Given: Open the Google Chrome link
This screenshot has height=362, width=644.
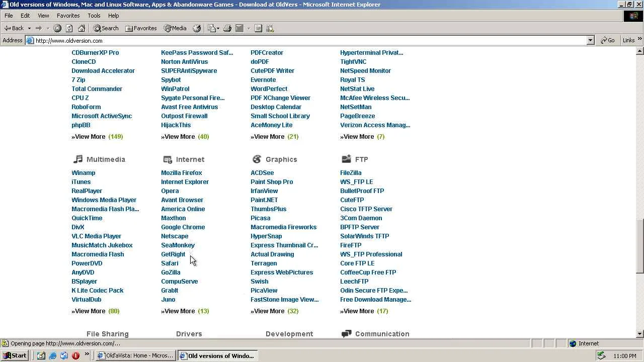Looking at the screenshot, I should pos(183,227).
